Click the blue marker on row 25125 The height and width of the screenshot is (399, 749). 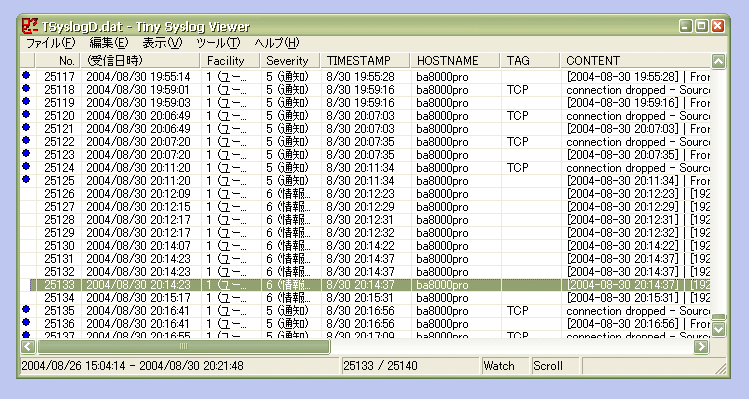click(x=26, y=179)
